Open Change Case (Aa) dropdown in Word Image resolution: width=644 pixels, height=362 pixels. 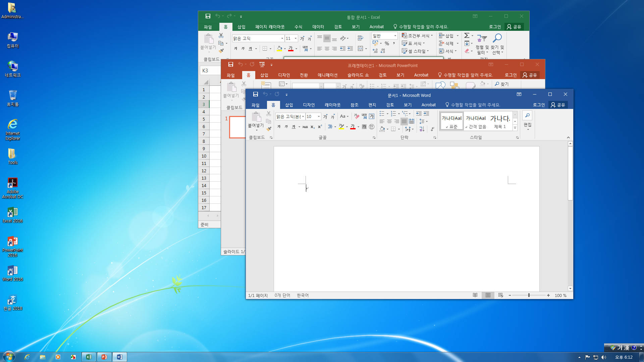(344, 116)
